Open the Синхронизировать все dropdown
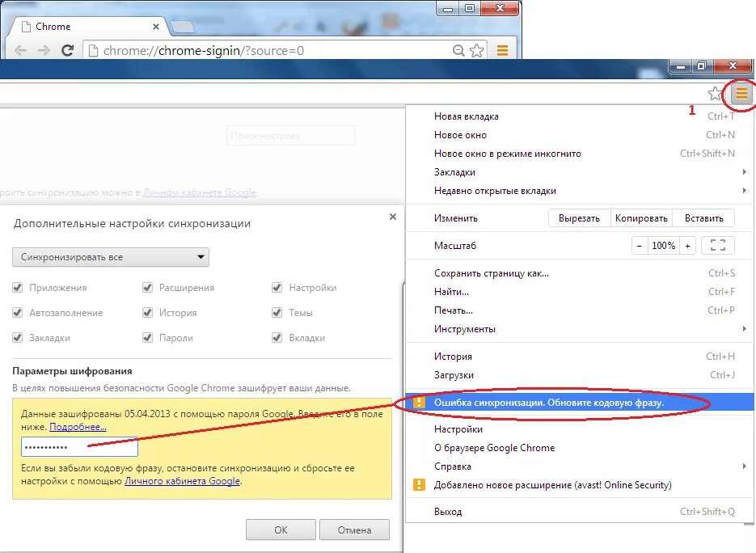This screenshot has width=756, height=553. click(x=111, y=257)
